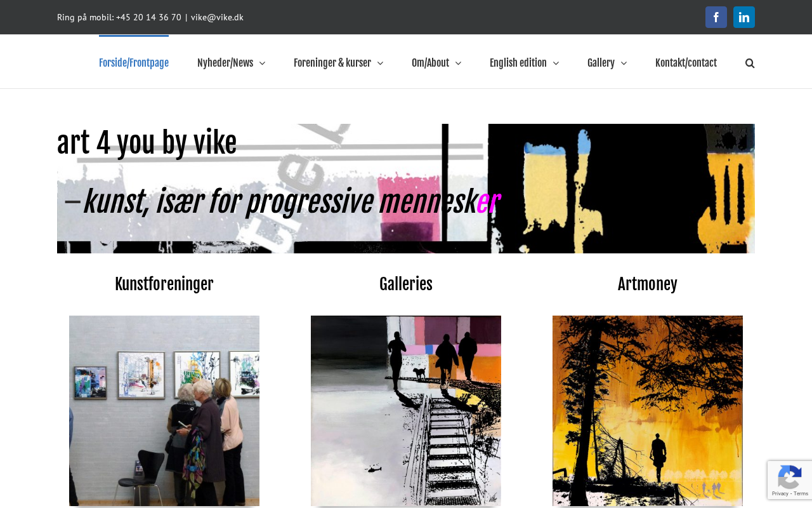Open the Artmoney heading link

click(x=648, y=284)
